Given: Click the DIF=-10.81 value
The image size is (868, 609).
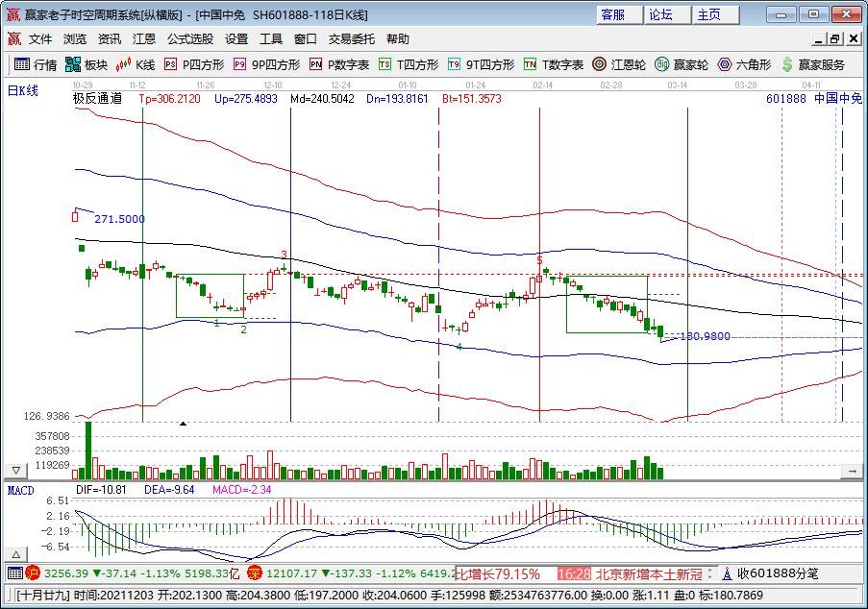Looking at the screenshot, I should pyautogui.click(x=101, y=490).
